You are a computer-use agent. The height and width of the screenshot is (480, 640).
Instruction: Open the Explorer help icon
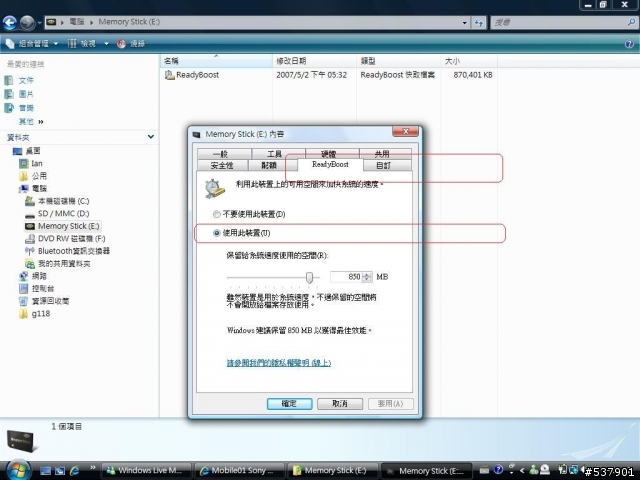[x=629, y=44]
